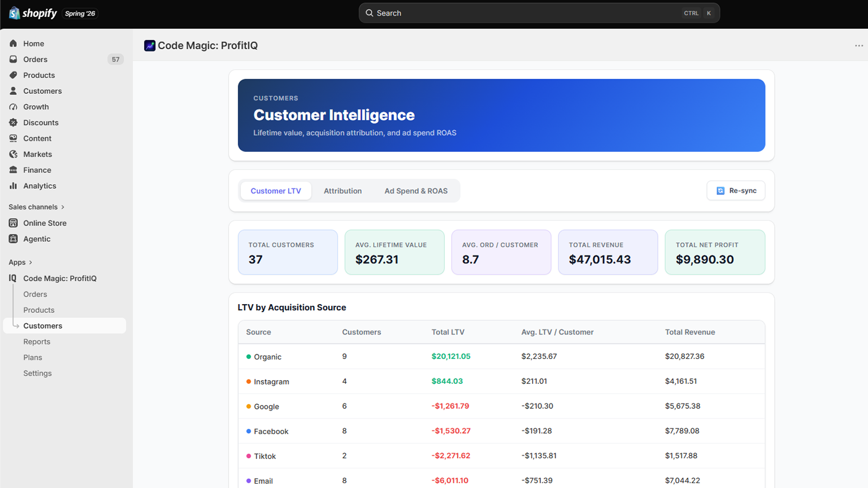The width and height of the screenshot is (868, 488).
Task: Open the three-dot more actions menu
Action: pyautogui.click(x=859, y=46)
